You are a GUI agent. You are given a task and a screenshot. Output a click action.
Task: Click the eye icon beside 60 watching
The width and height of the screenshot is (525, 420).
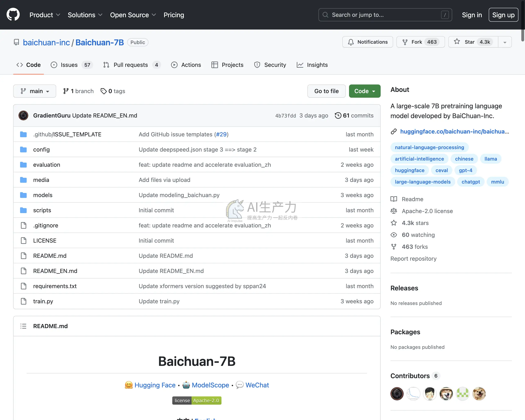[x=394, y=235]
